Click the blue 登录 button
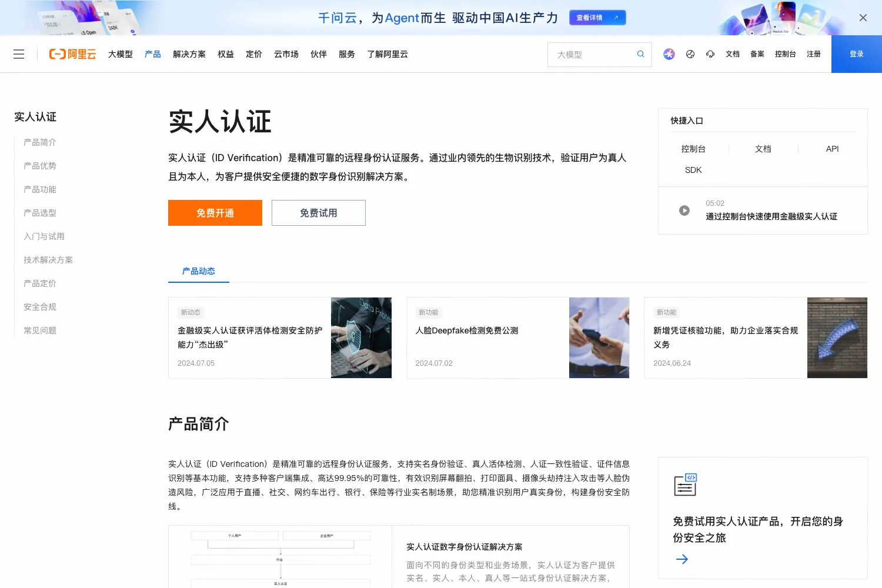The width and height of the screenshot is (882, 588). 857,54
